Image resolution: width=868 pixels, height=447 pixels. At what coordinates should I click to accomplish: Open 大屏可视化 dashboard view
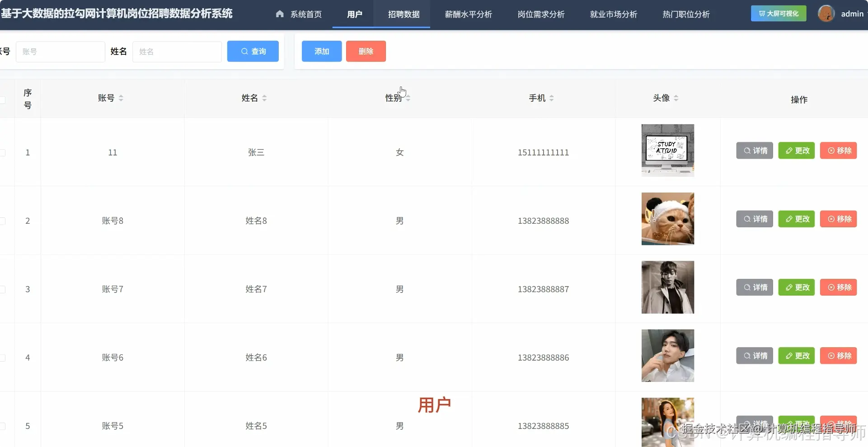[x=778, y=14]
